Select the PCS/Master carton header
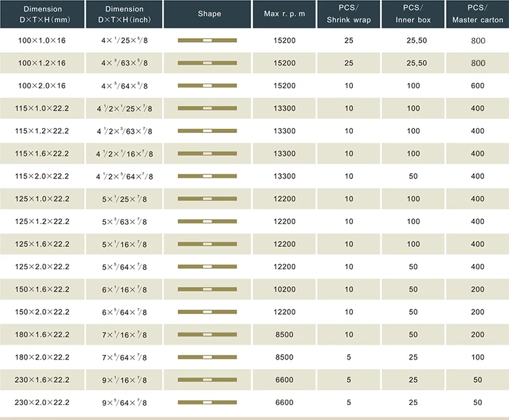The height and width of the screenshot is (420, 509). tap(478, 14)
